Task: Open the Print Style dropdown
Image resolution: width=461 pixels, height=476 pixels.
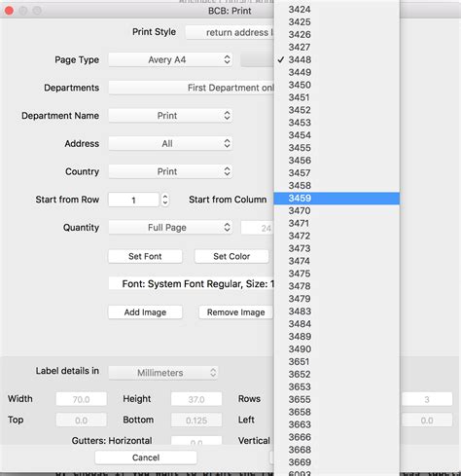Action: (x=230, y=32)
